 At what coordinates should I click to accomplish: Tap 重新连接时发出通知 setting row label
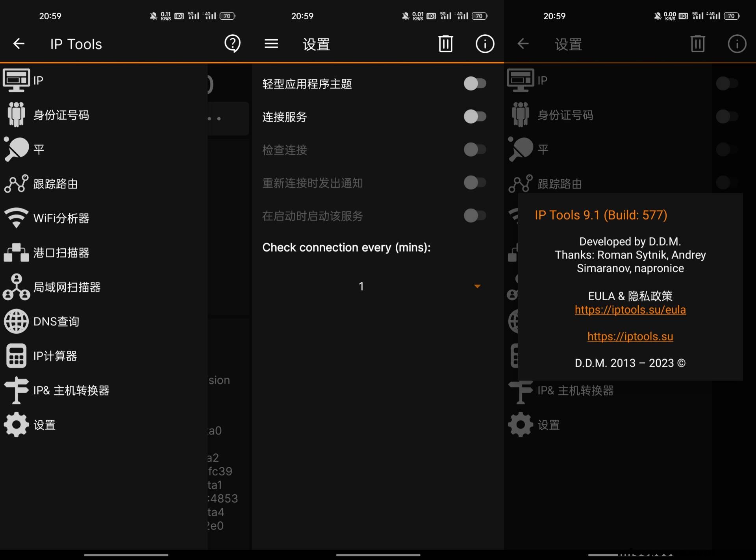312,183
